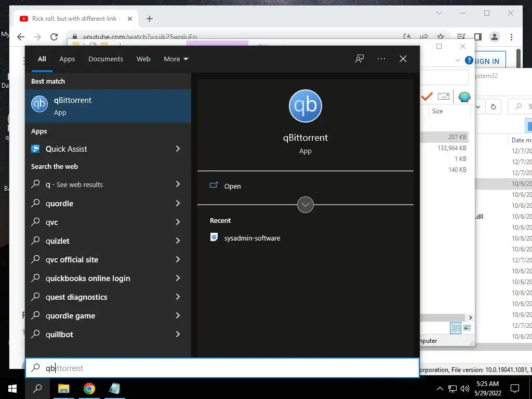
Task: Open the More dropdown in search
Action: click(176, 59)
